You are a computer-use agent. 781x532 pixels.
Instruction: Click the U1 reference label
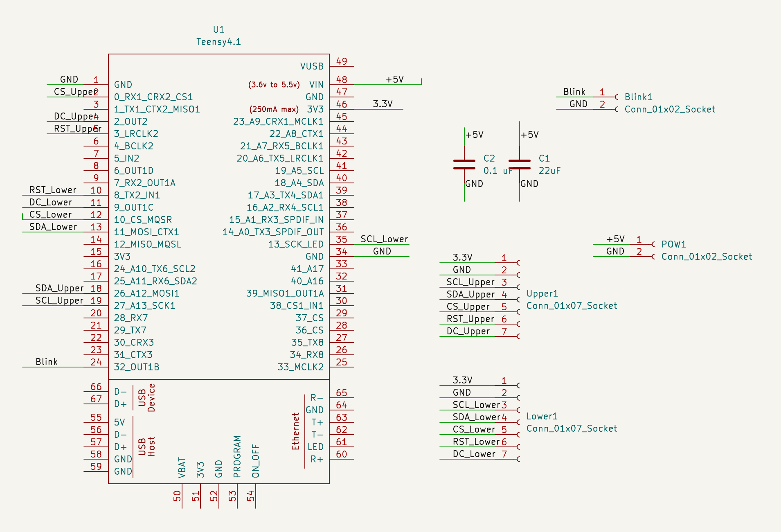pos(219,29)
